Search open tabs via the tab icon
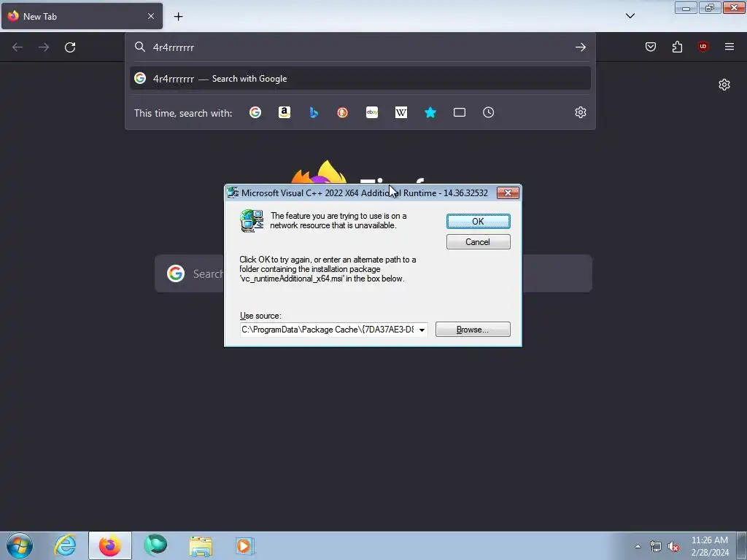Viewport: 747px width, 560px height. 460,112
